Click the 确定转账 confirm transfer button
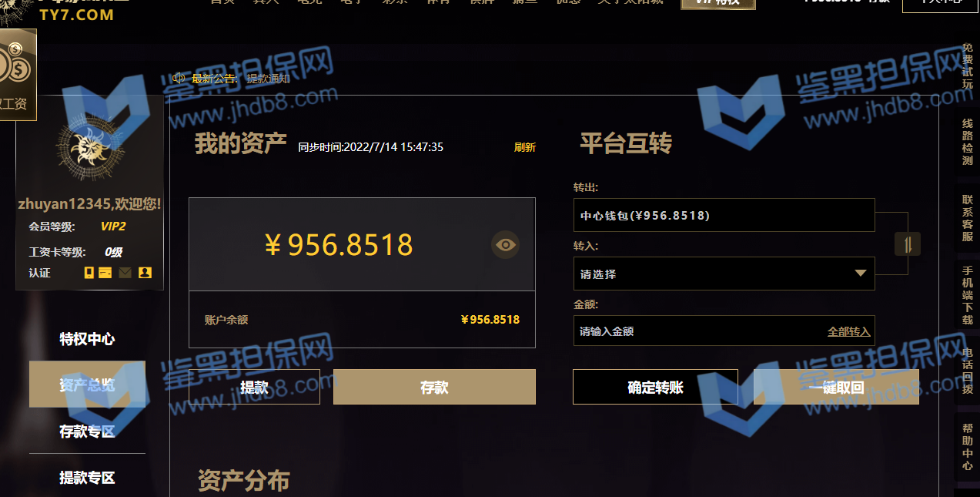This screenshot has width=980, height=497. coord(655,387)
